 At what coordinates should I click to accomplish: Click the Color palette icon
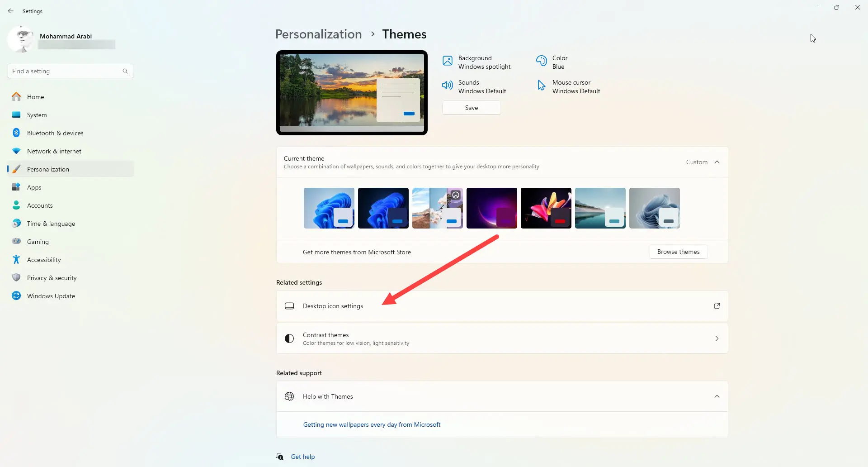[x=542, y=61]
